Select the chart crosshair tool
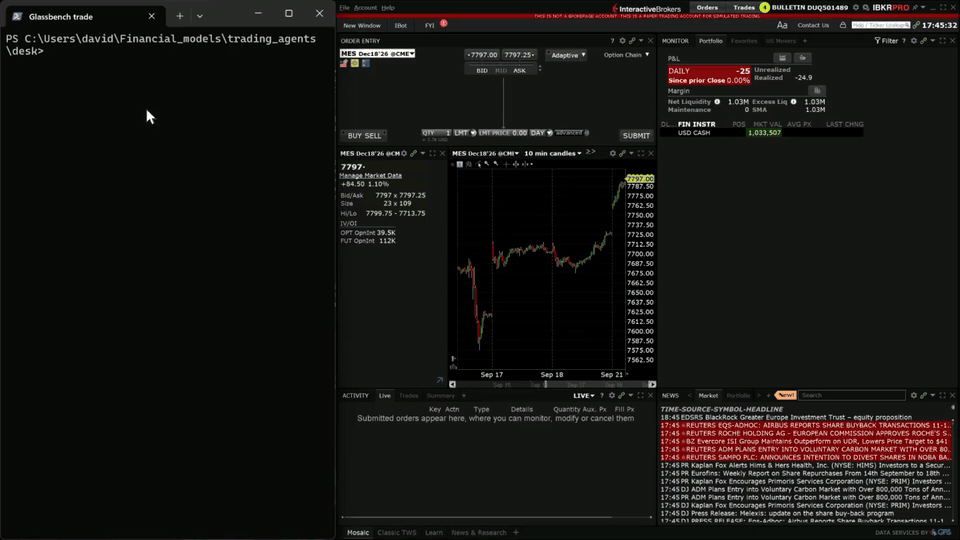This screenshot has width=960, height=540. click(506, 164)
